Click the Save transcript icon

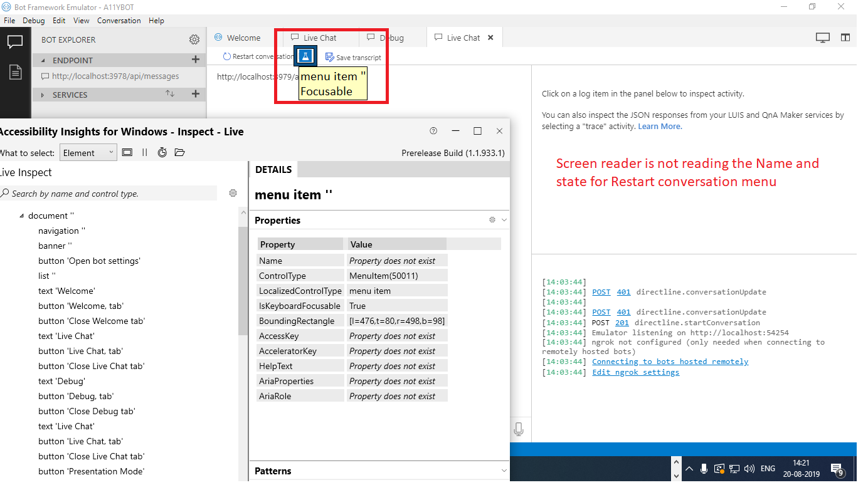[x=330, y=56]
